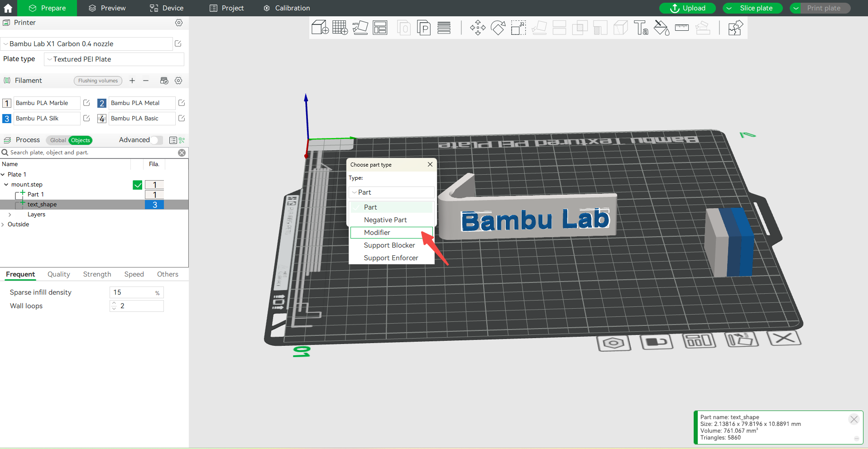Edit the Bambu PLA Metal filament preset
868x449 pixels.
(x=182, y=103)
